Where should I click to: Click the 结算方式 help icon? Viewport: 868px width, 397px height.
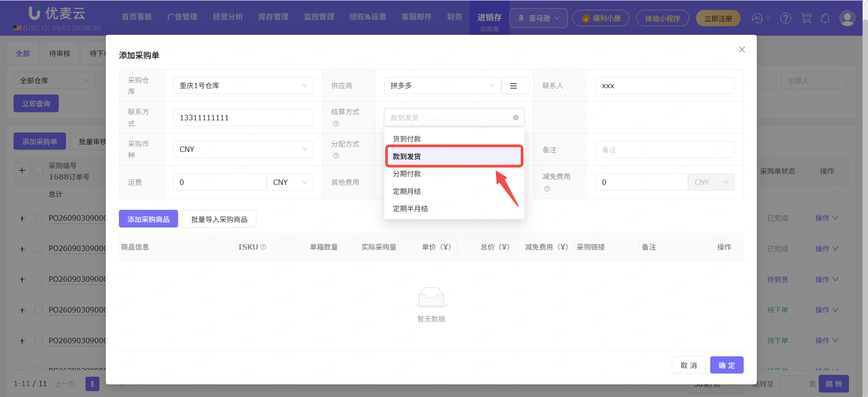[x=336, y=123]
